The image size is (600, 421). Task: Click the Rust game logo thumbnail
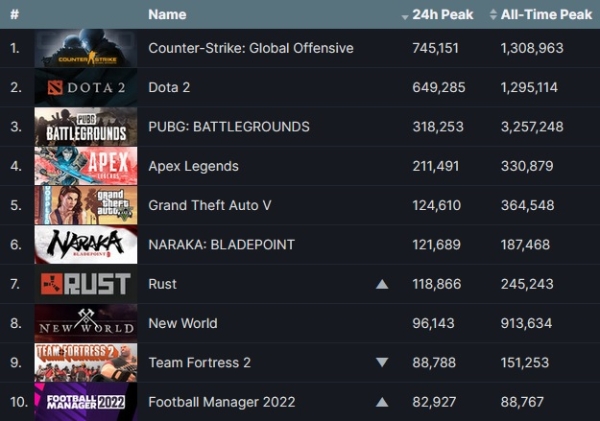coord(86,284)
